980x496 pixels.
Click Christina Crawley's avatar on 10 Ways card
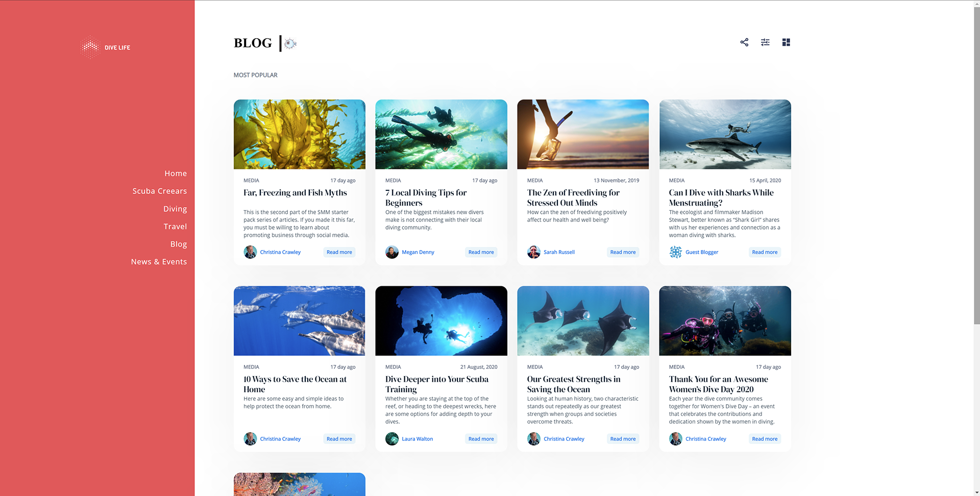pyautogui.click(x=250, y=439)
